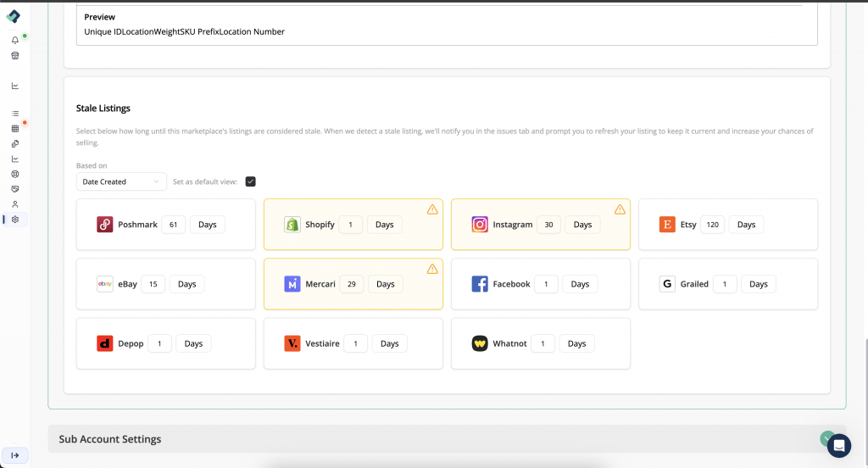Open Etsy Days unit dropdown
The height and width of the screenshot is (468, 868).
point(746,225)
